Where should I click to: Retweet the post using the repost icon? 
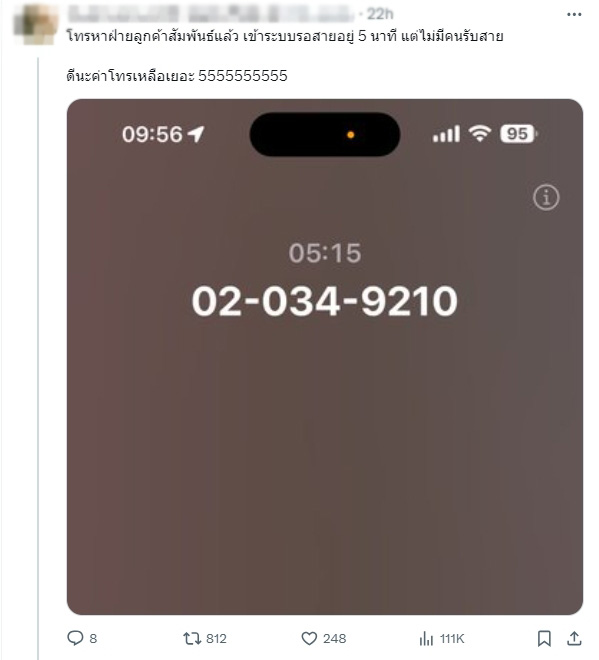coord(192,639)
